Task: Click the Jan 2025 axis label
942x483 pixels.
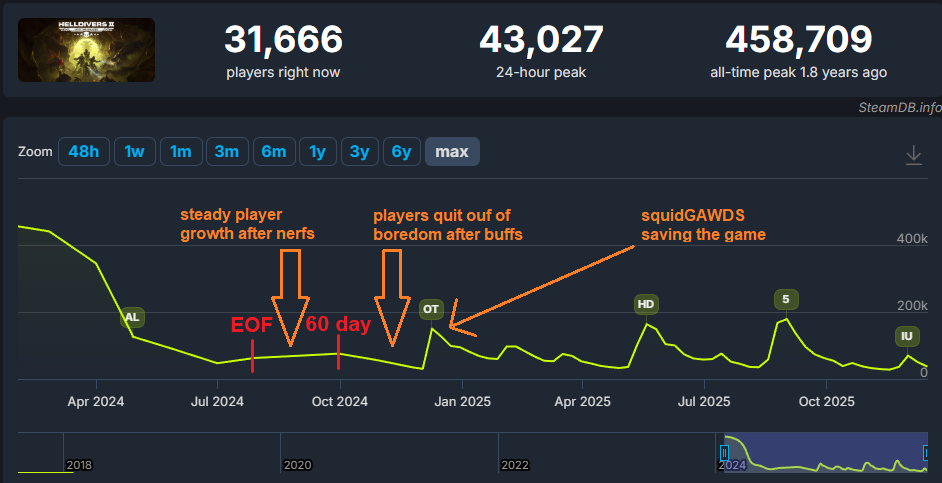Action: (x=463, y=401)
